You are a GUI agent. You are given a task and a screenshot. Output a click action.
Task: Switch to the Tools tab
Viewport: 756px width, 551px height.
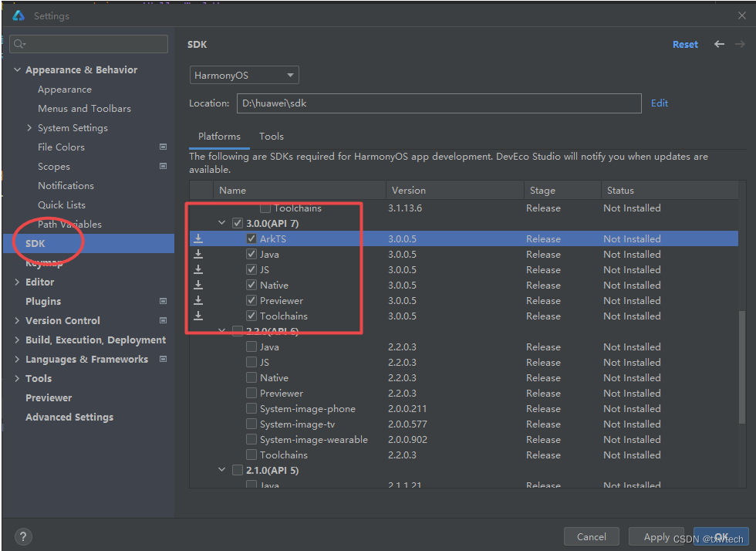272,137
